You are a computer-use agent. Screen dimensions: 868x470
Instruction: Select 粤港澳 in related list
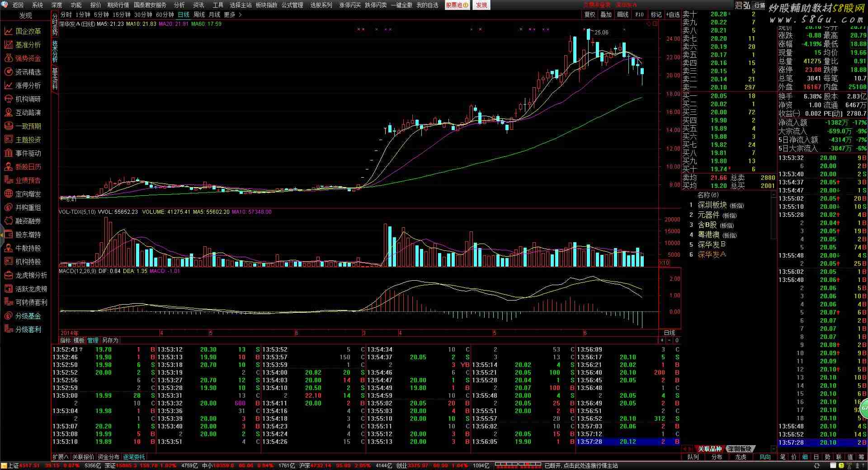[708, 235]
